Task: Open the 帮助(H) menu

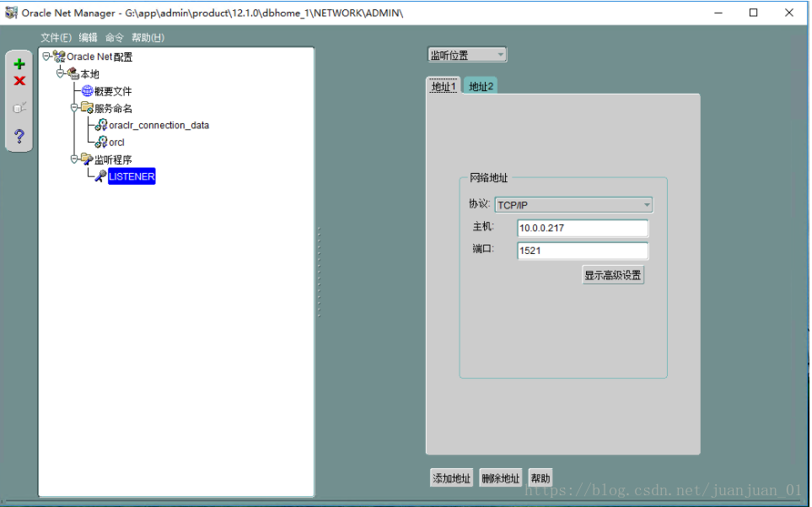Action: click(x=148, y=37)
